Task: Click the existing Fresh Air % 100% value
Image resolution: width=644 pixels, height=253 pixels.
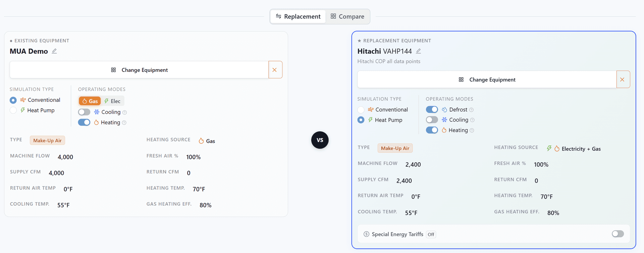Action: pos(194,157)
